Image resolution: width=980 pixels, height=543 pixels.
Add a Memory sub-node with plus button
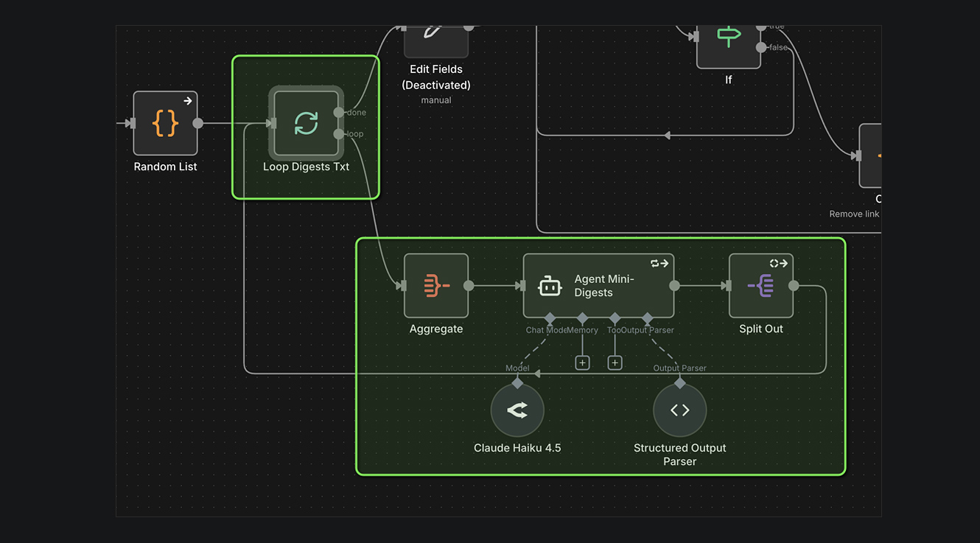[x=582, y=362]
